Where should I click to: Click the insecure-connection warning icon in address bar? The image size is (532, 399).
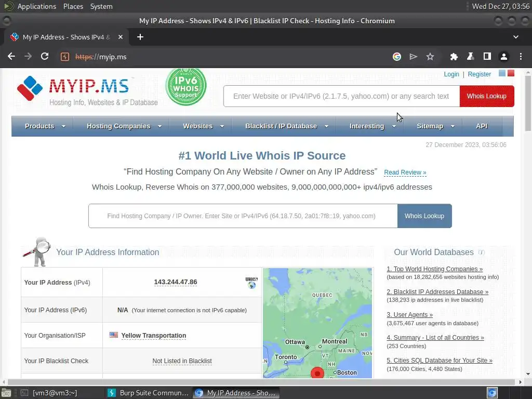coord(65,57)
